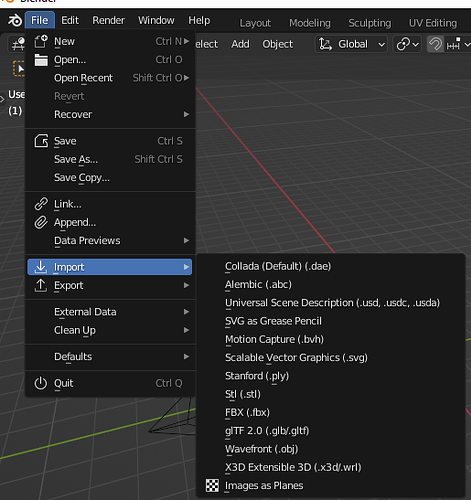The width and height of the screenshot is (471, 500).
Task: Click the Import download-arrow icon
Action: [41, 267]
